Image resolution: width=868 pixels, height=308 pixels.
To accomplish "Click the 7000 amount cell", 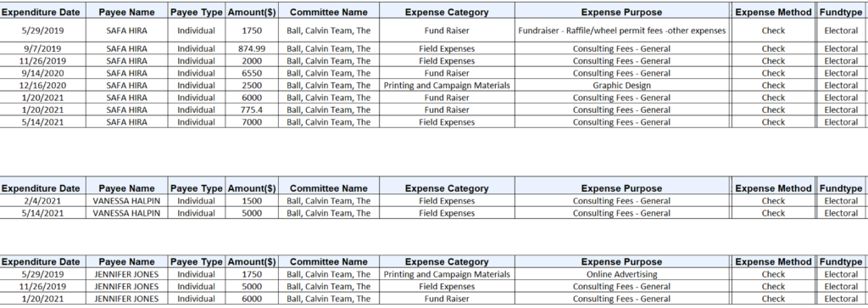I will (x=252, y=122).
